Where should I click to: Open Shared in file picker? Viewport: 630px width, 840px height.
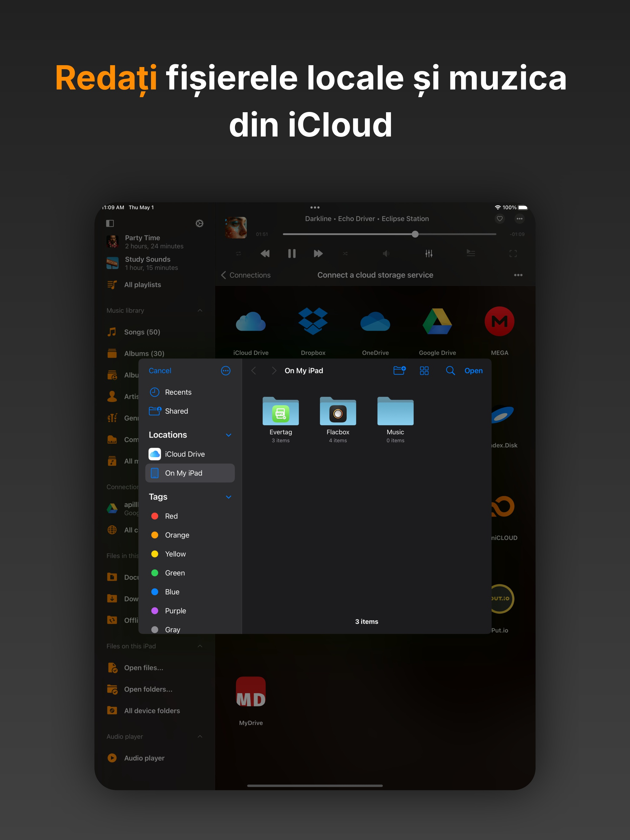pos(190,411)
